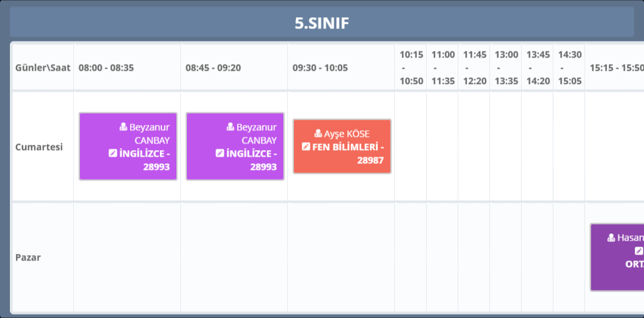Click pencil icon beside İNGİLİZCE in 08:00 card
This screenshot has height=318, width=644.
(112, 153)
